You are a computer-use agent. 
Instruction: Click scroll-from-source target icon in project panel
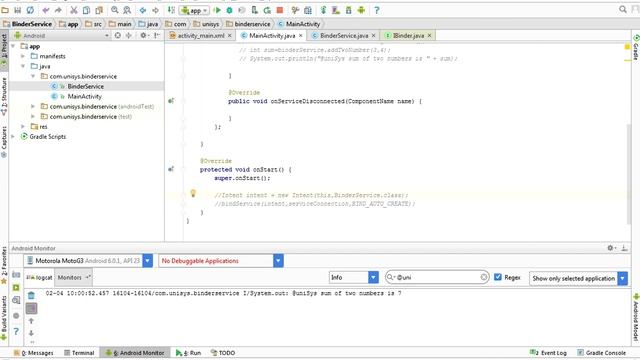[x=118, y=36]
